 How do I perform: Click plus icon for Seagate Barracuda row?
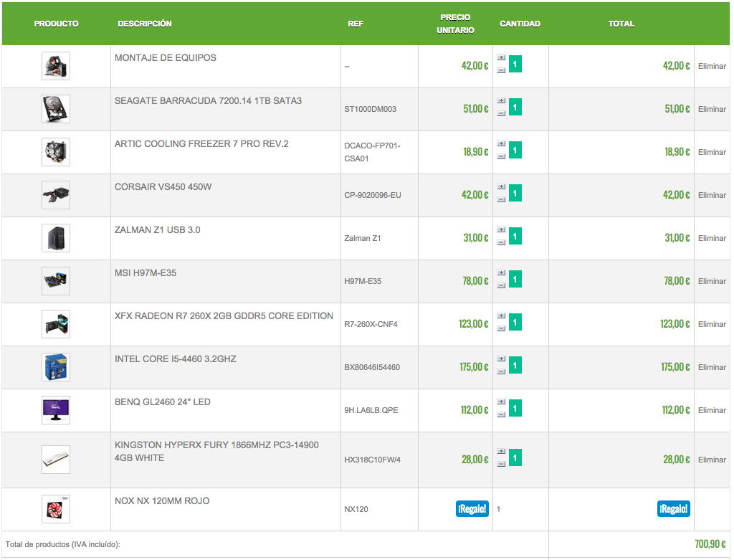[x=501, y=101]
